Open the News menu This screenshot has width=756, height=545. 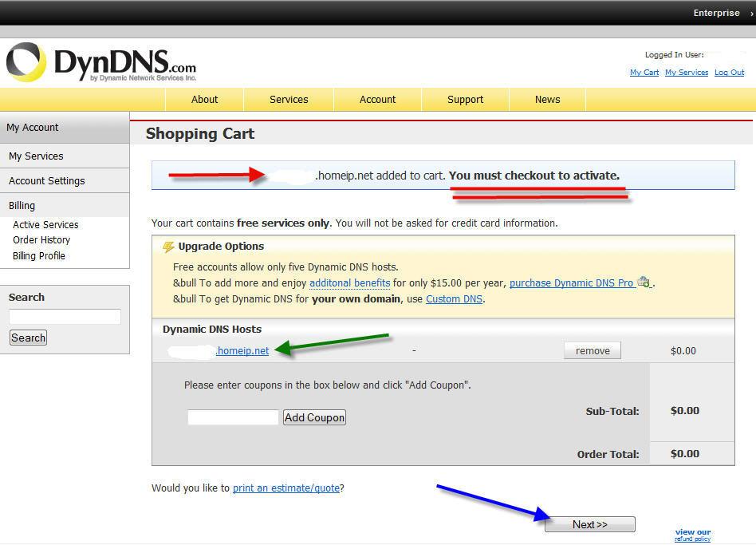coord(547,100)
